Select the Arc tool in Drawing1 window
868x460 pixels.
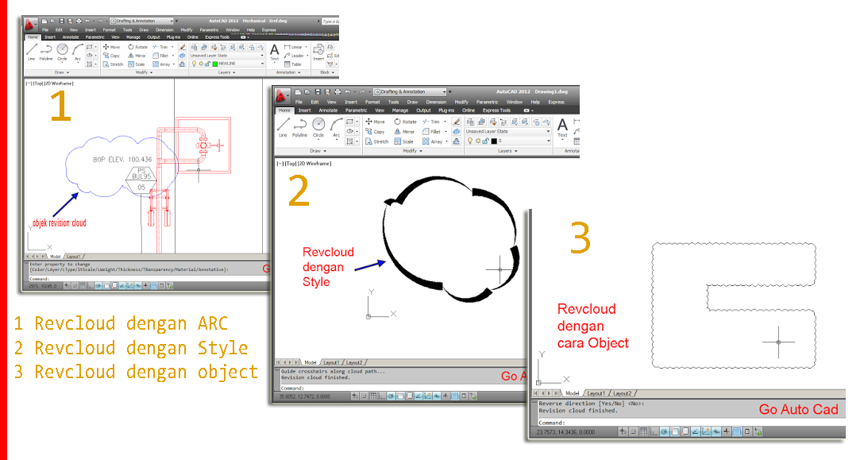[336, 127]
